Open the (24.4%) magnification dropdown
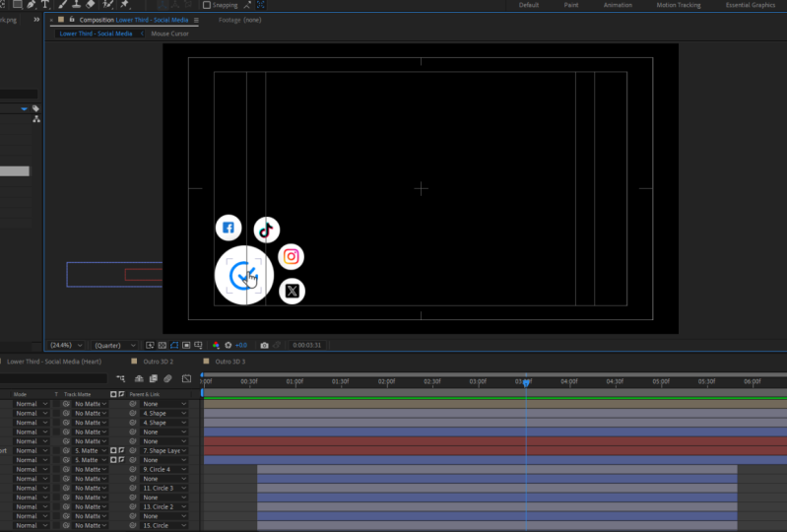 tap(66, 345)
